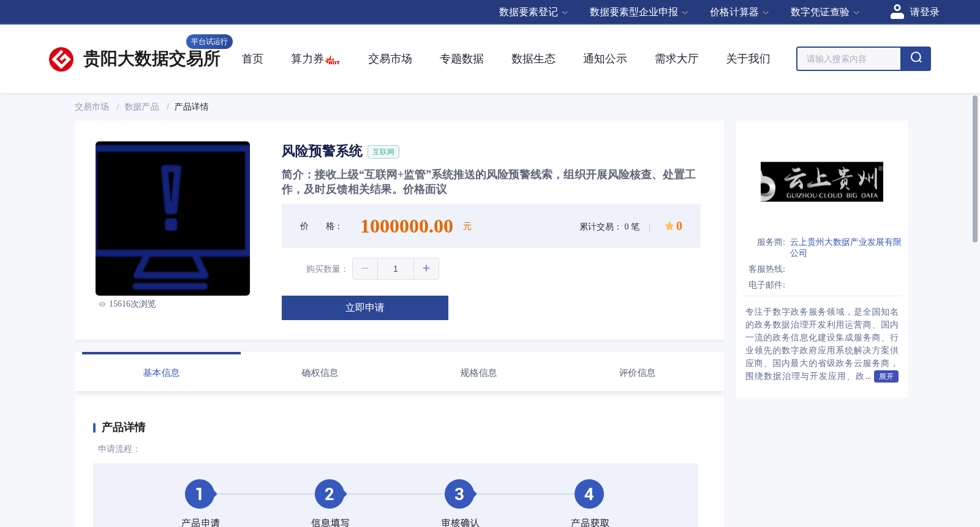Click the purchase quantity input field
The image size is (980, 527).
396,269
